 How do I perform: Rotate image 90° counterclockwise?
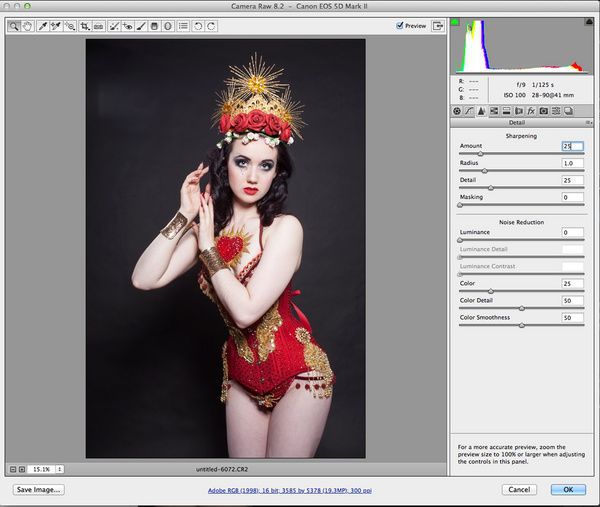pos(197,26)
